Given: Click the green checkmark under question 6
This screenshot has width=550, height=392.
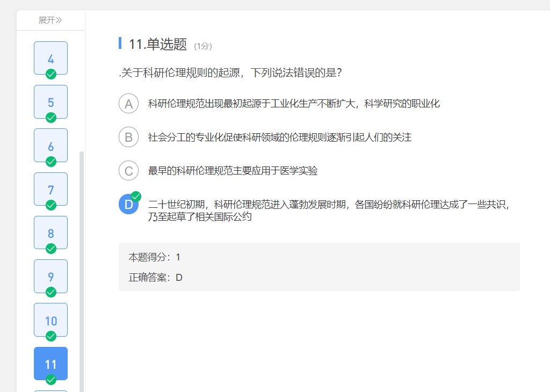Looking at the screenshot, I should tap(51, 162).
